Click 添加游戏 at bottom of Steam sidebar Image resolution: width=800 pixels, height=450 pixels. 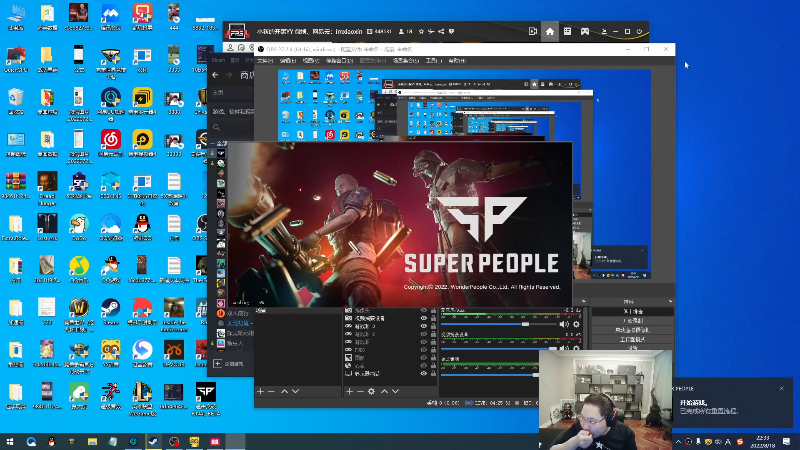coord(229,364)
